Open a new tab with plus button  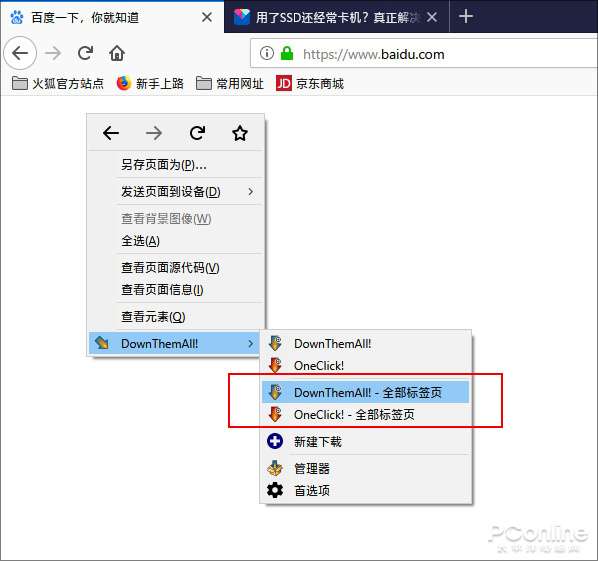point(466,16)
